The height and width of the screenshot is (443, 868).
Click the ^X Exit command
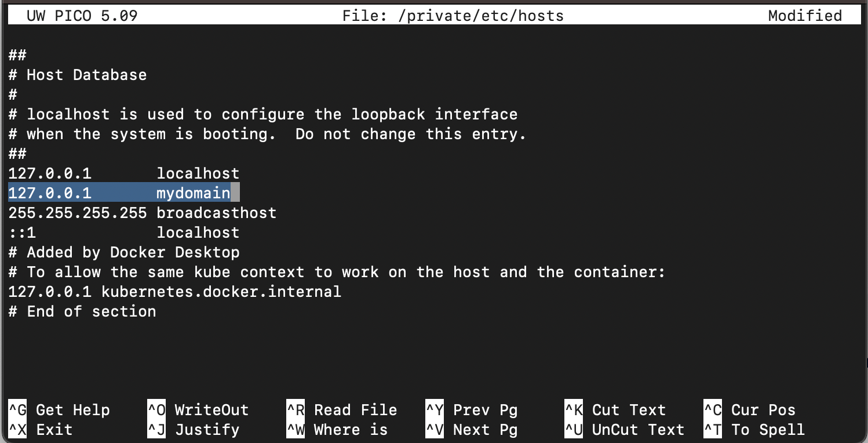pos(41,430)
